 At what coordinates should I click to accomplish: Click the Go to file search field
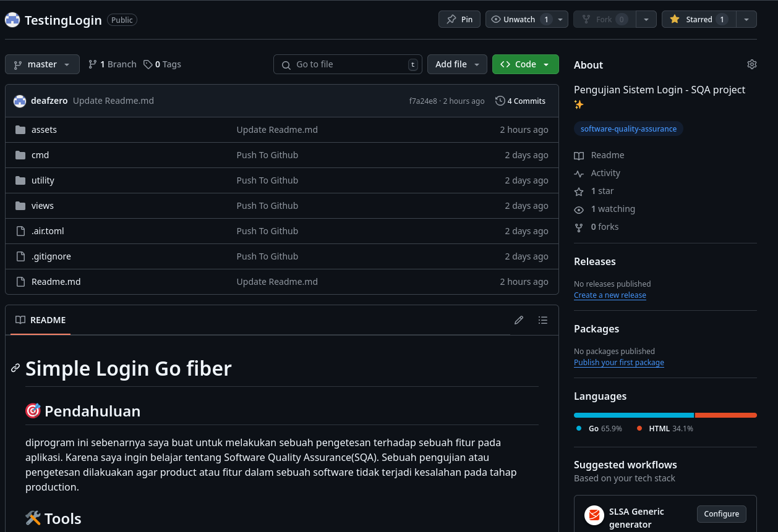coord(348,64)
